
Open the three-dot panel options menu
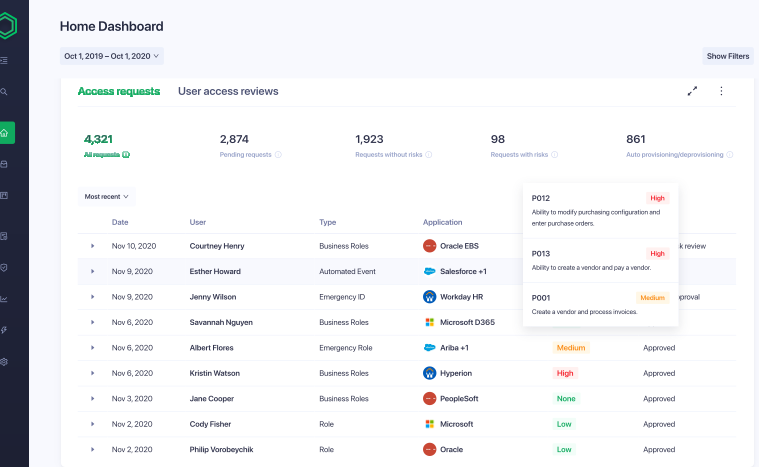721,91
